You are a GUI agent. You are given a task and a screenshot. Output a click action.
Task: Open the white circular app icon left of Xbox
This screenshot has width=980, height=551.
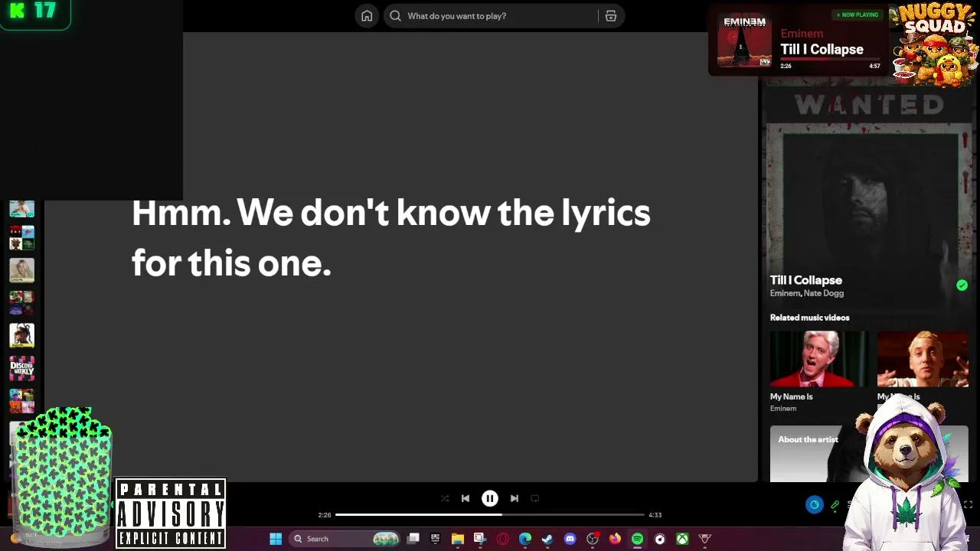coord(660,539)
